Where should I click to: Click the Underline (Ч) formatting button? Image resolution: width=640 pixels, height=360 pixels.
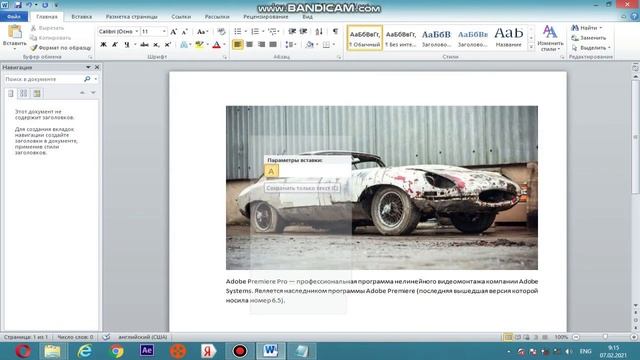click(127, 44)
